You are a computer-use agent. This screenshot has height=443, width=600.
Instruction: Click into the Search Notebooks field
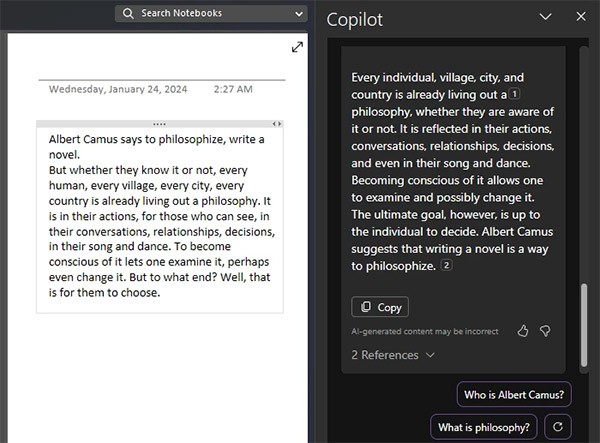210,14
